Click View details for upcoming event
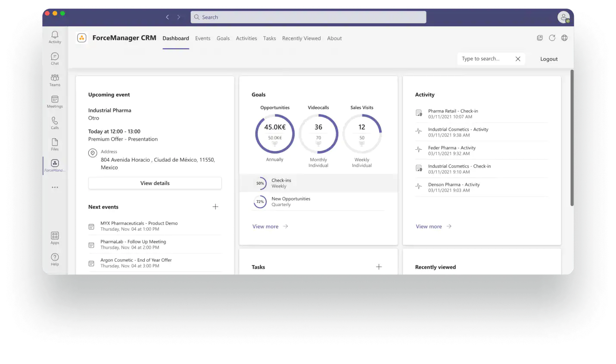Viewport: 616px width, 364px height. click(x=155, y=183)
